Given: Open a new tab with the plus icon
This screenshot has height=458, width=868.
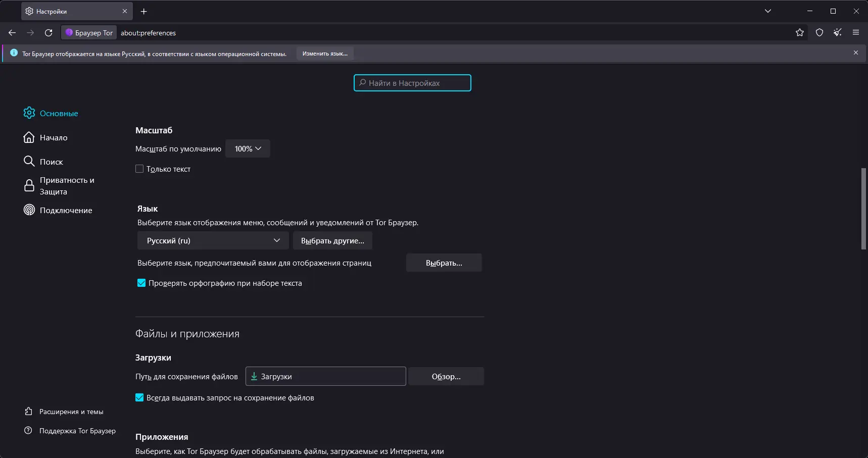Looking at the screenshot, I should pos(144,11).
